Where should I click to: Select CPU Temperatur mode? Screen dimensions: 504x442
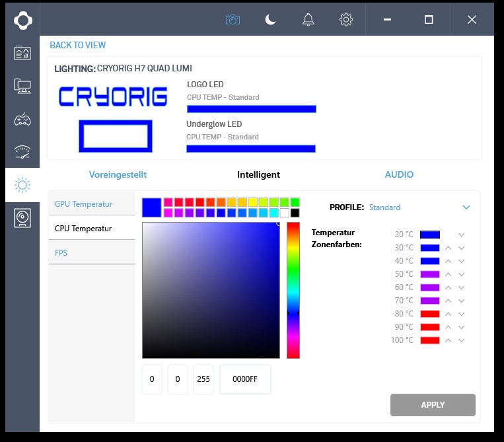pyautogui.click(x=92, y=228)
